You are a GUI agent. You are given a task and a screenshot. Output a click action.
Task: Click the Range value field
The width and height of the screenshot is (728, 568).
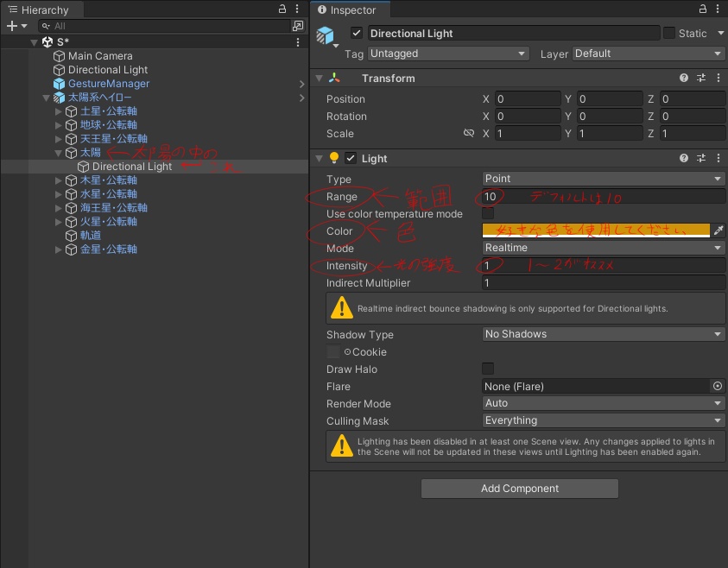(x=603, y=196)
